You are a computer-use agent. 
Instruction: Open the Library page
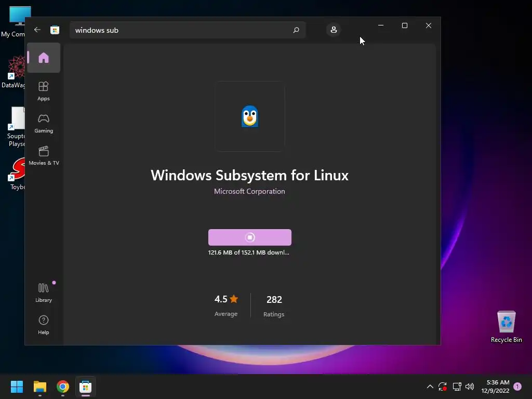(44, 292)
